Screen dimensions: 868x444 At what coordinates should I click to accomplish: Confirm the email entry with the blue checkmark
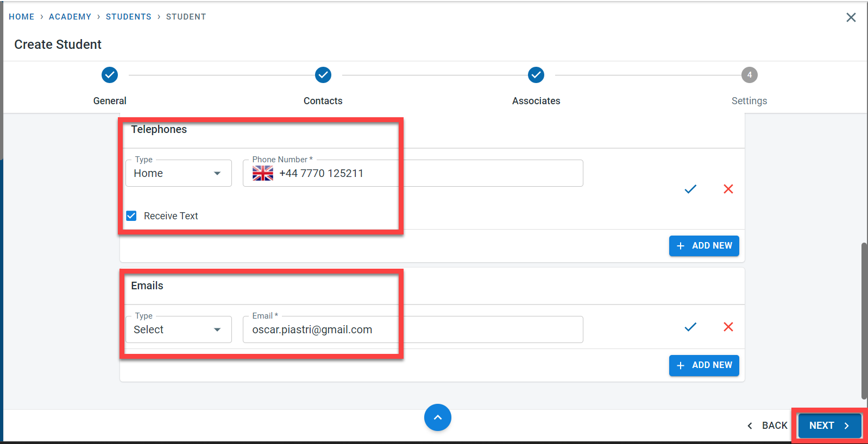pyautogui.click(x=690, y=327)
